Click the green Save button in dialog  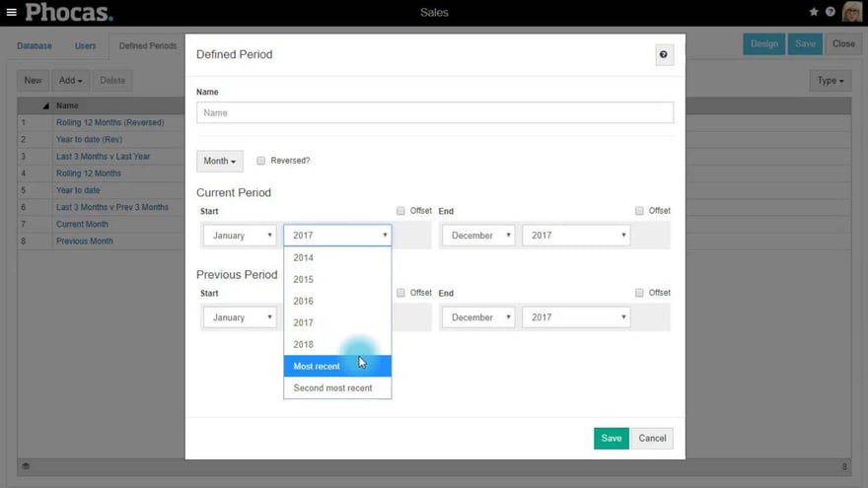click(612, 438)
